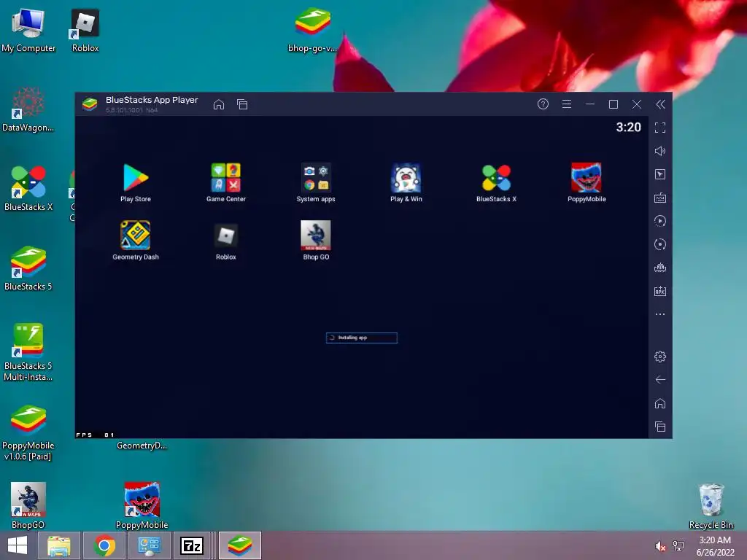Select PoppyMobile v1.0.6 [Paid] desktop file

pyautogui.click(x=28, y=432)
